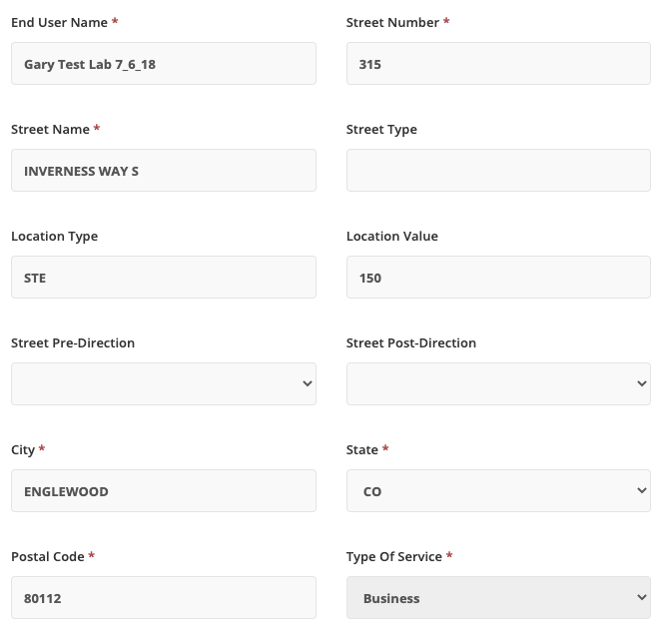The height and width of the screenshot is (638, 672).
Task: Click the City field containing ENGLEWOOD
Action: coord(163,491)
